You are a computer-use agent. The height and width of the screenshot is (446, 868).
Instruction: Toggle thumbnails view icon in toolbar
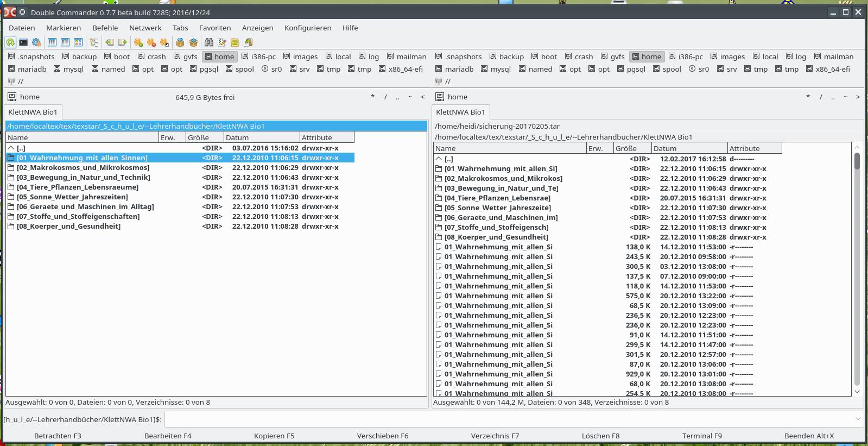78,42
